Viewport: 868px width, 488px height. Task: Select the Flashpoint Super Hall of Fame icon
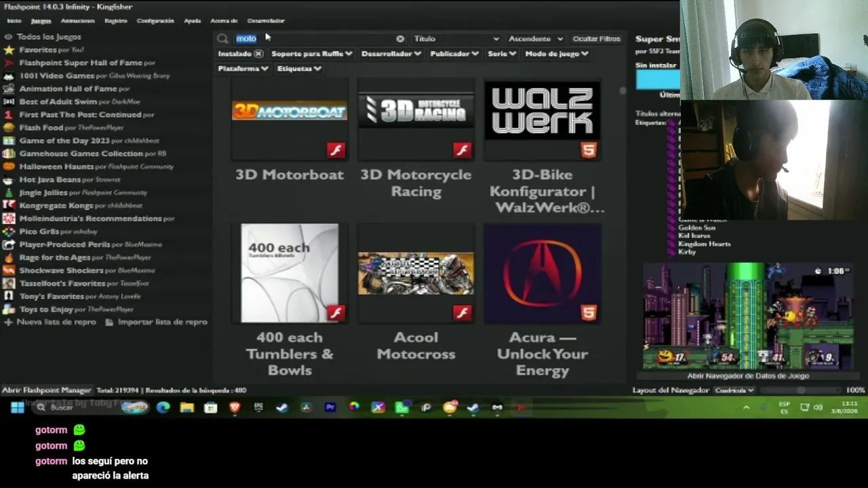tap(9, 62)
